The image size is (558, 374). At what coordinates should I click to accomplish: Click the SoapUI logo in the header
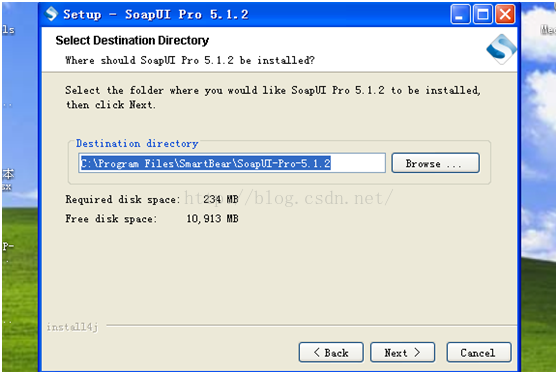point(501,49)
